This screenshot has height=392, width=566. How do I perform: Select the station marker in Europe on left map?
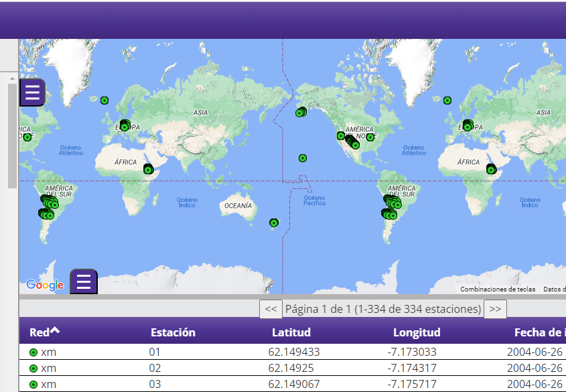[x=125, y=125]
